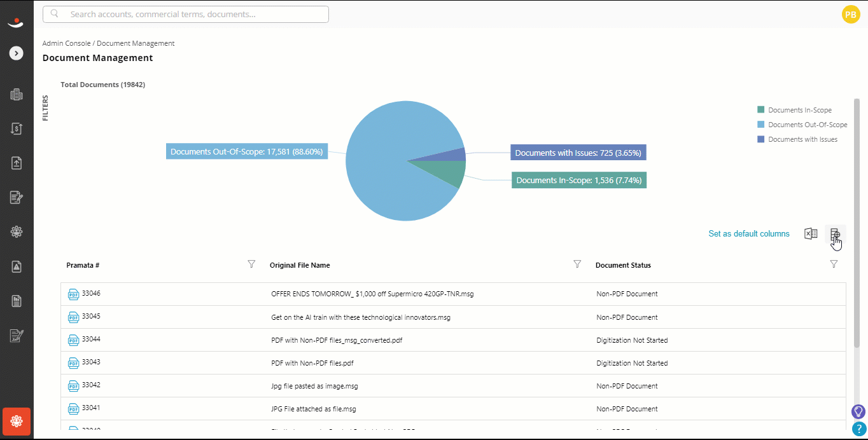This screenshot has width=868, height=440.
Task: Click the Excel export icon
Action: [811, 233]
